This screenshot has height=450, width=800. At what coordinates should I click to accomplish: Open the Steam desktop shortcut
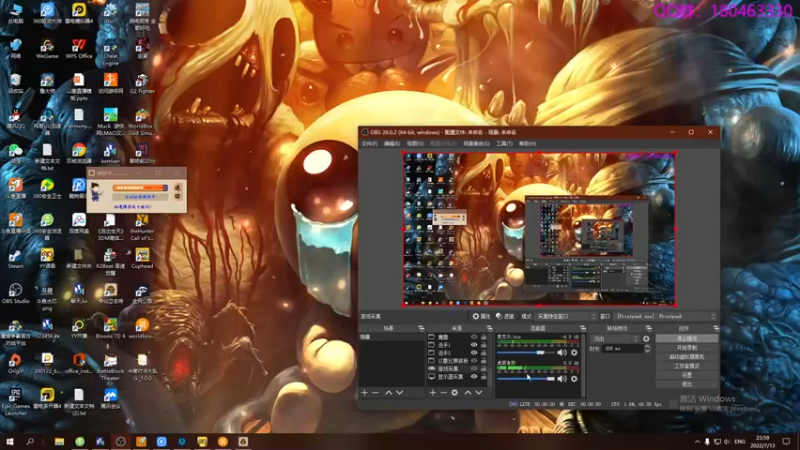[x=15, y=258]
